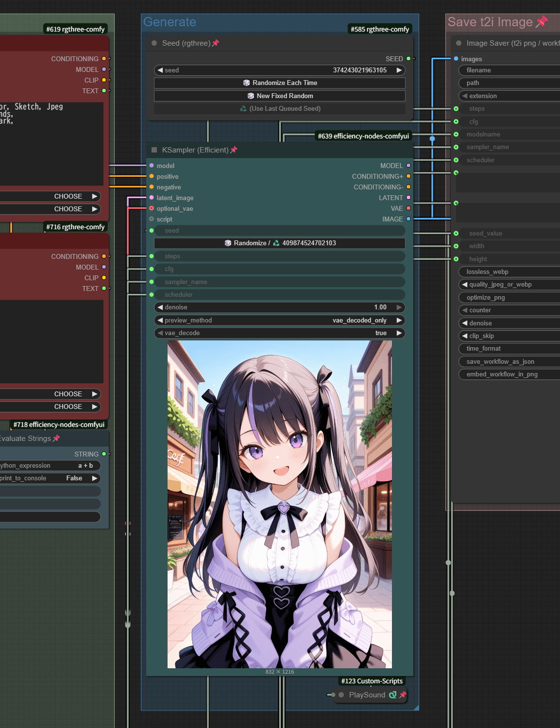The height and width of the screenshot is (728, 560).
Task: Click pin icon on Evaluate Strings node
Action: (x=56, y=439)
